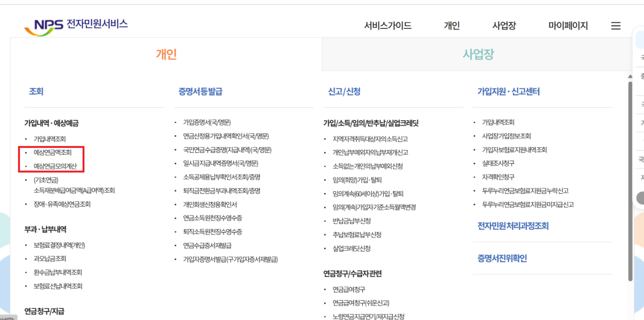This screenshot has height=320, width=644.
Task: Open 소득공제용납부확인서조회/증명
Action: (221, 177)
